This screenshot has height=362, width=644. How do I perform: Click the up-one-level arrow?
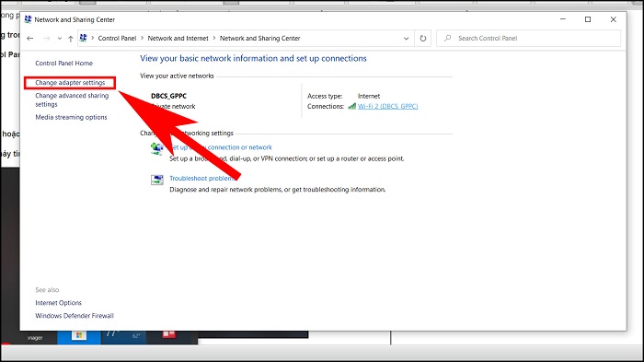71,39
